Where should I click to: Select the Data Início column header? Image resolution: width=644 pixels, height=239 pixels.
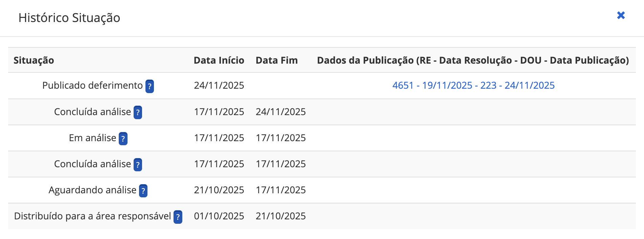point(219,60)
